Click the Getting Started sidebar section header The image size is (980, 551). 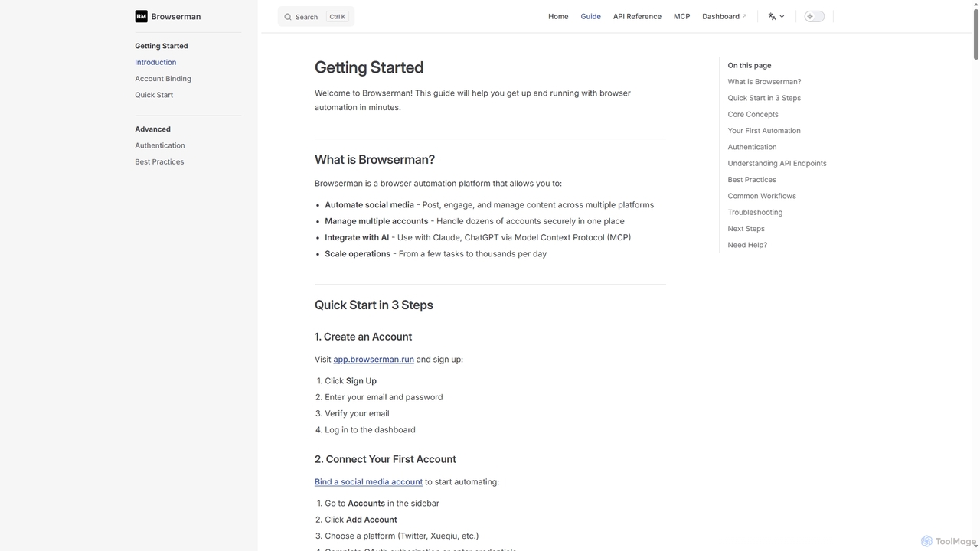click(x=162, y=46)
